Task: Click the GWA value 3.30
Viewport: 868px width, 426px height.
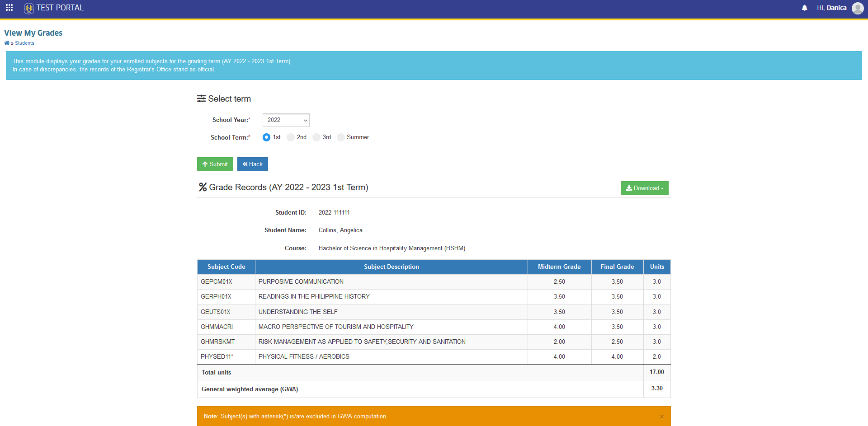Action: 657,389
